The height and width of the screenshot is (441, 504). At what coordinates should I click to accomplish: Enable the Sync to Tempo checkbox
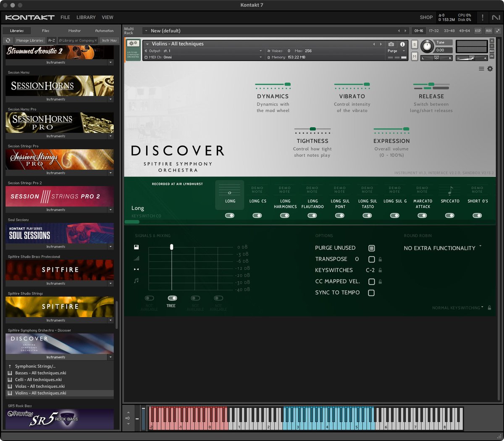click(x=371, y=293)
